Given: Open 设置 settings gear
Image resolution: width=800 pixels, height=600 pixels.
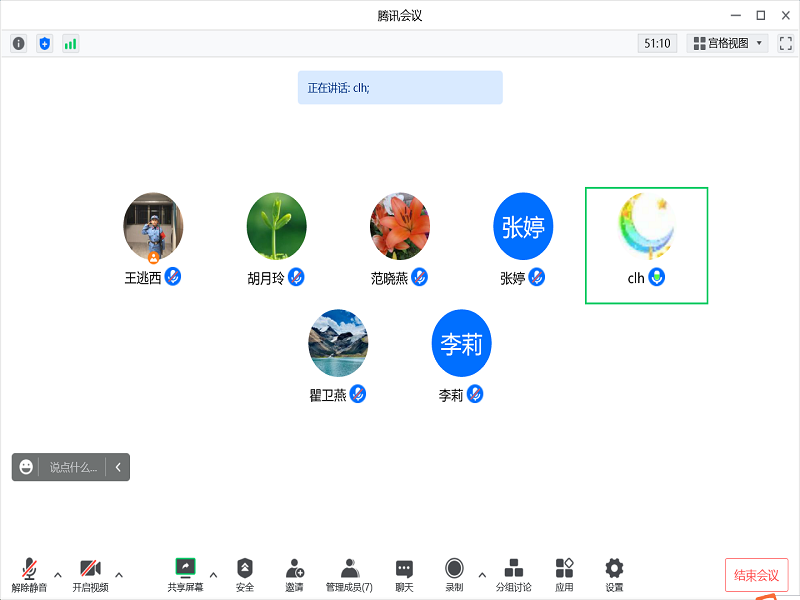Looking at the screenshot, I should [x=614, y=575].
